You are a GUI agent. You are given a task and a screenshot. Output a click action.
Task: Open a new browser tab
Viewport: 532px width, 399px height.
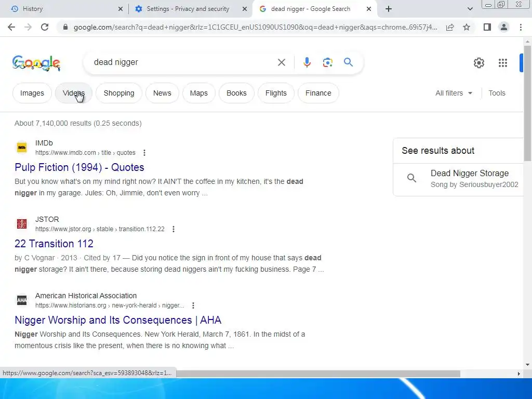(x=389, y=9)
